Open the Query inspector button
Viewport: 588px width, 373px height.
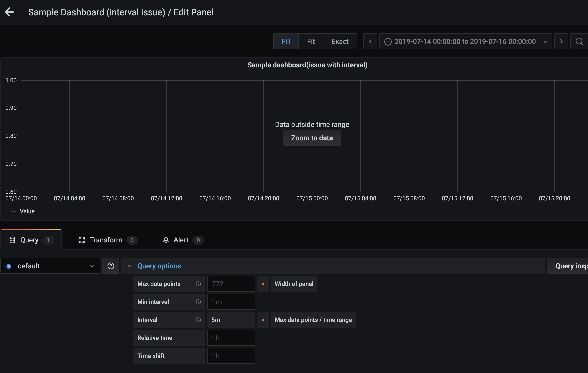point(570,266)
